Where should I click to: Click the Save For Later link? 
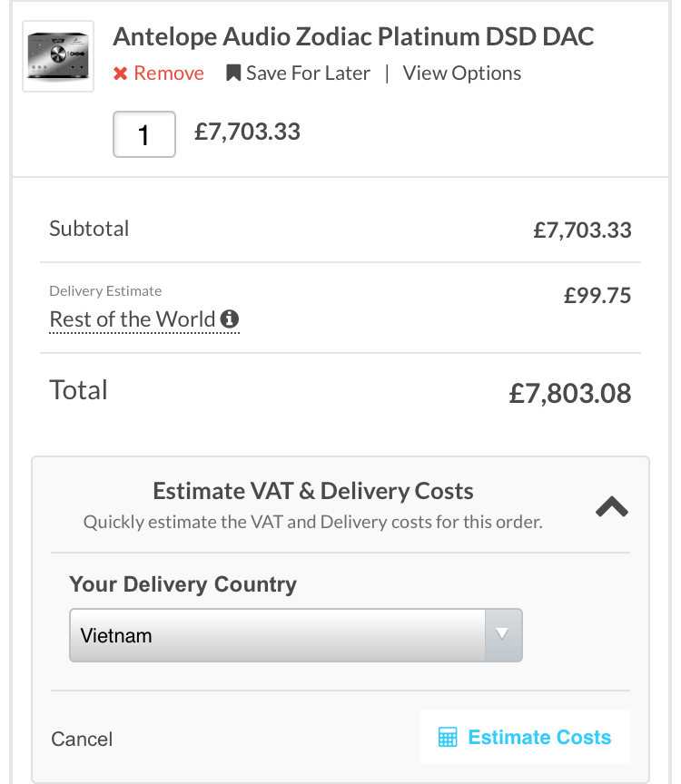tap(298, 73)
